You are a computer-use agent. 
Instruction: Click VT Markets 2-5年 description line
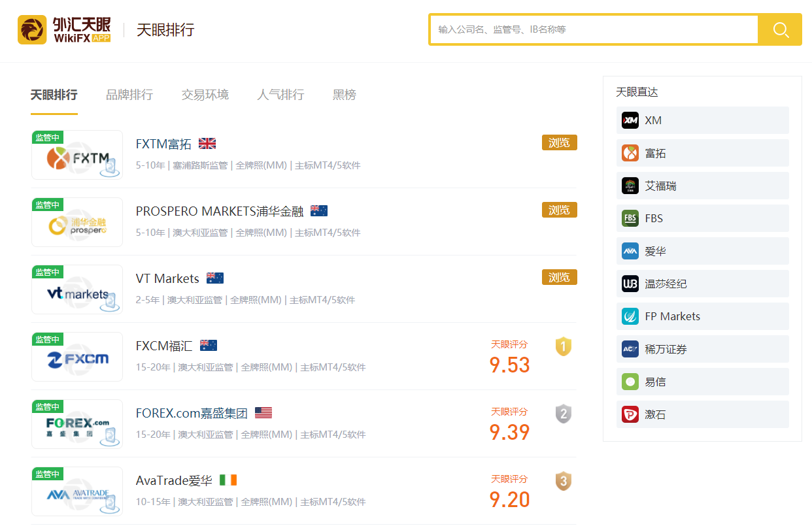246,300
